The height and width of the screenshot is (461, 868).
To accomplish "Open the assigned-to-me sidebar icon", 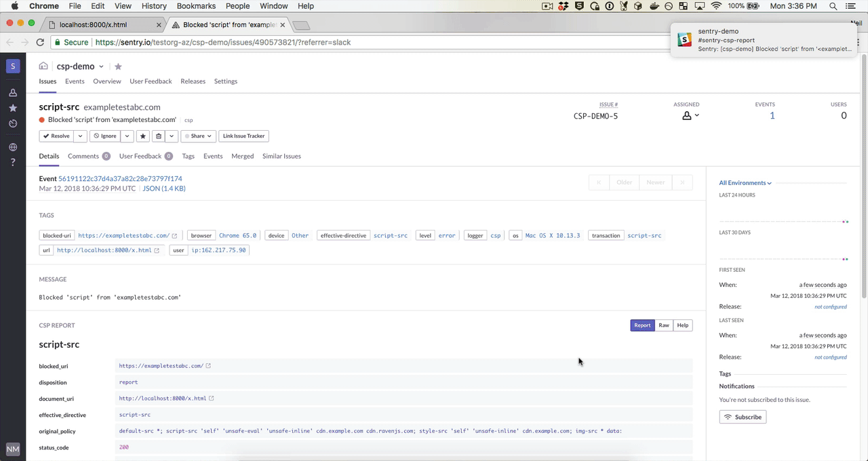I will pyautogui.click(x=13, y=93).
